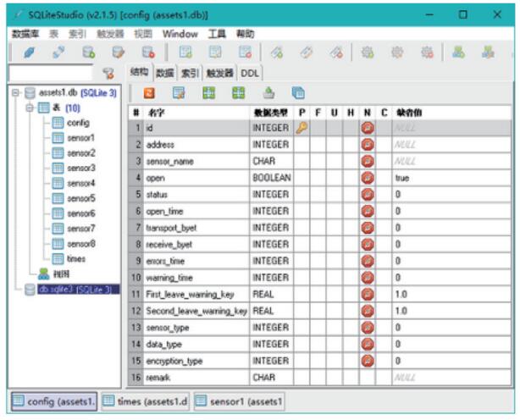Image resolution: width=520 pixels, height=420 pixels.
Task: Click BOOLEAN type cell in open row
Action: (x=272, y=178)
